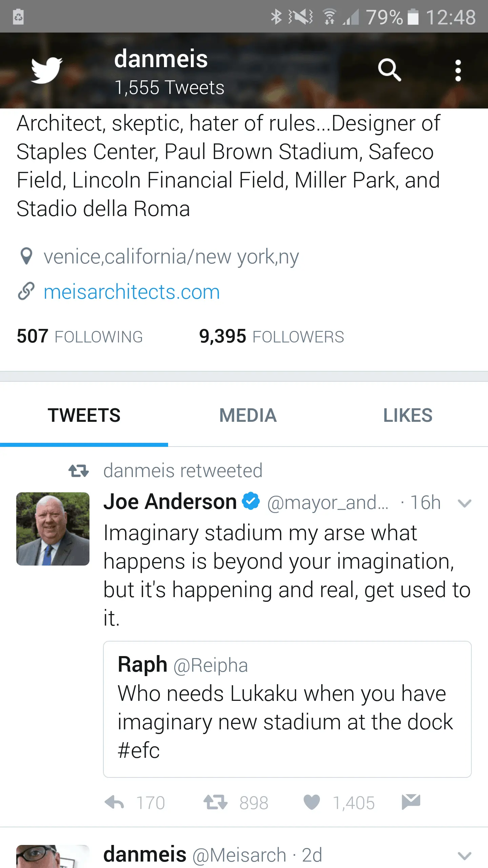The height and width of the screenshot is (868, 488).
Task: Tap the battery icon in the status bar
Action: 413,17
